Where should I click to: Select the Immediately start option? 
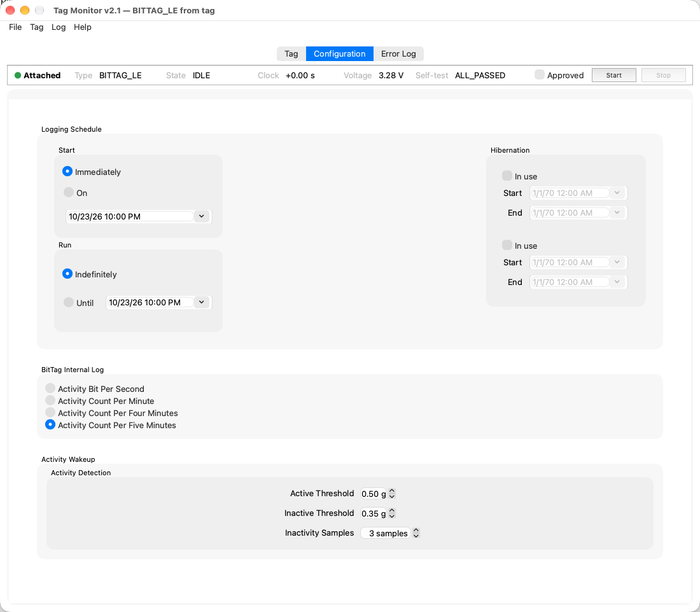point(67,171)
